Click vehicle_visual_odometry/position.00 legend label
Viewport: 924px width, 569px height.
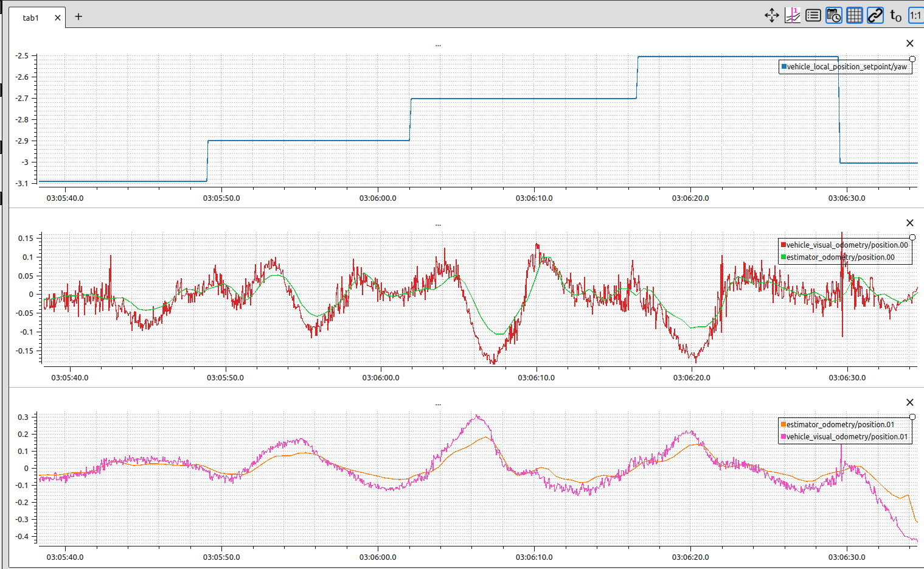(847, 245)
